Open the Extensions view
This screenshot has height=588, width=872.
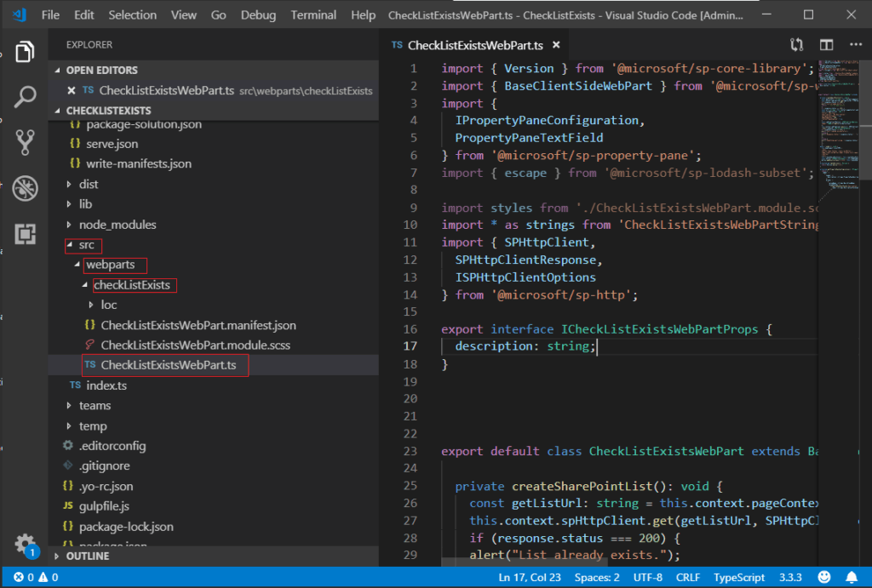point(25,233)
